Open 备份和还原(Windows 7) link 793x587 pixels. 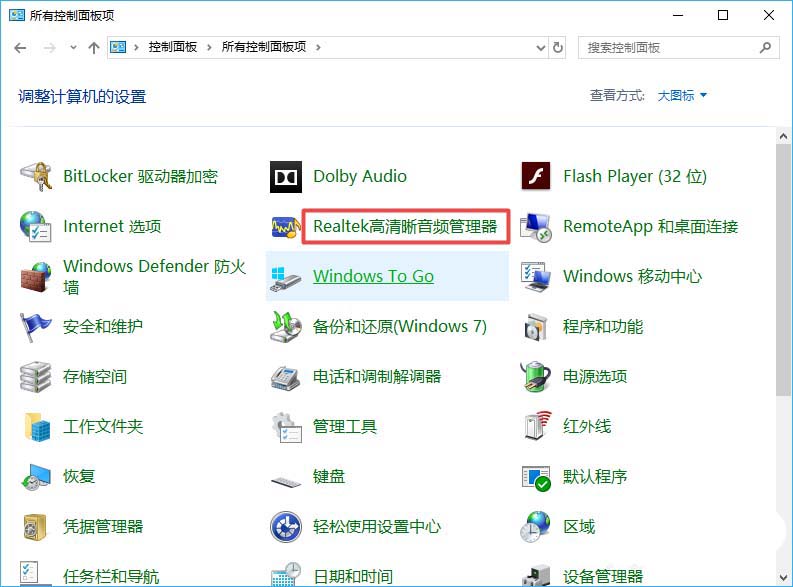(x=400, y=327)
